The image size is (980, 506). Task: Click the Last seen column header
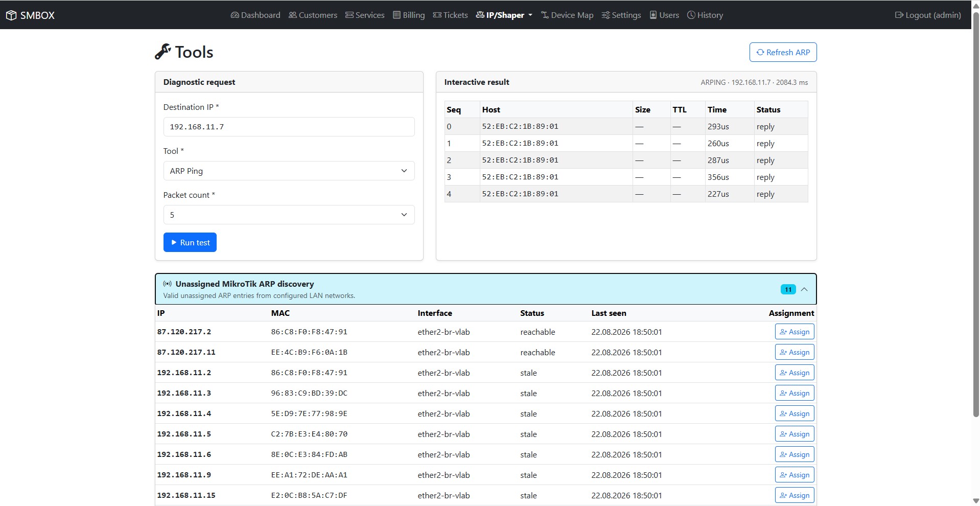(x=609, y=313)
